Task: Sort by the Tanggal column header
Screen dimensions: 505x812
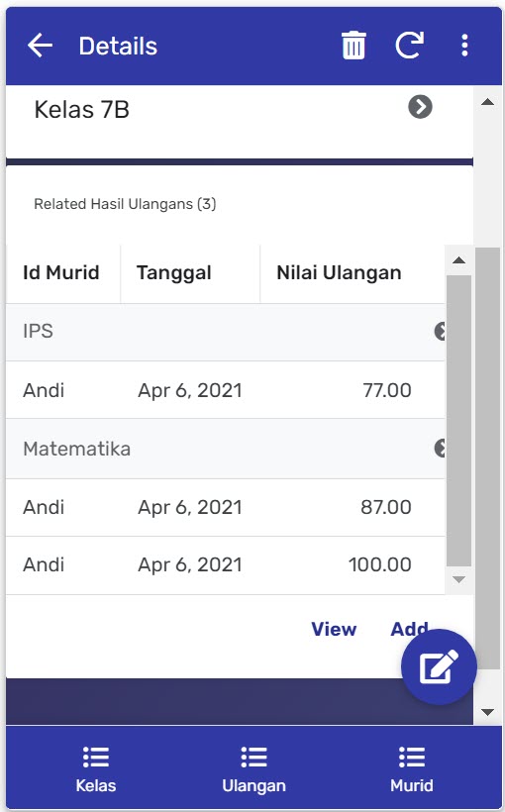Action: (x=174, y=273)
